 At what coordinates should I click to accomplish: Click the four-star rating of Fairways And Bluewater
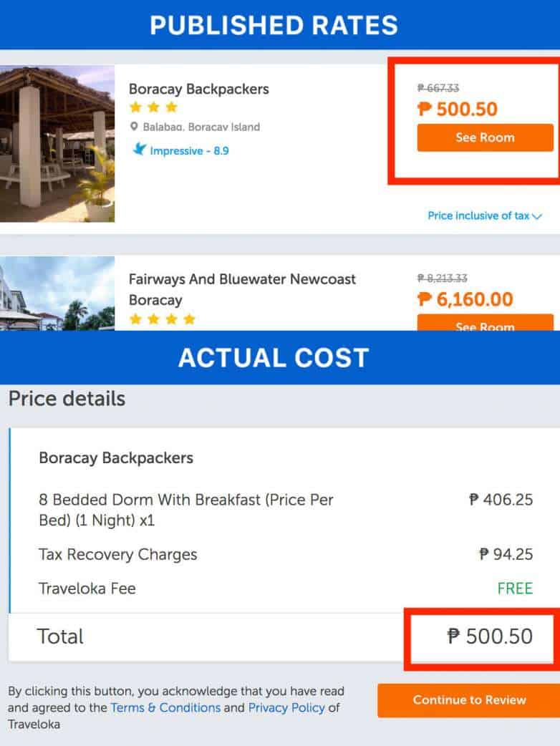162,319
